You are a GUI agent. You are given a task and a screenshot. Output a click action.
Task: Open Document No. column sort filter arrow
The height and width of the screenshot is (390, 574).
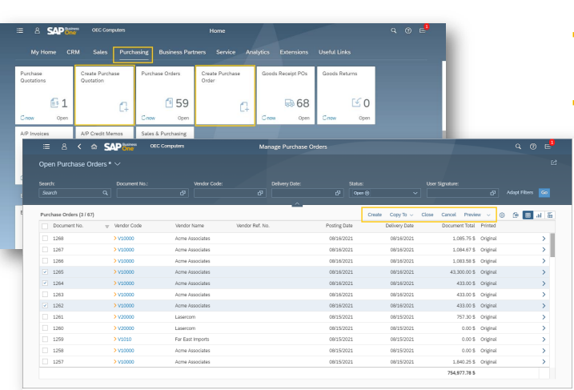107,227
